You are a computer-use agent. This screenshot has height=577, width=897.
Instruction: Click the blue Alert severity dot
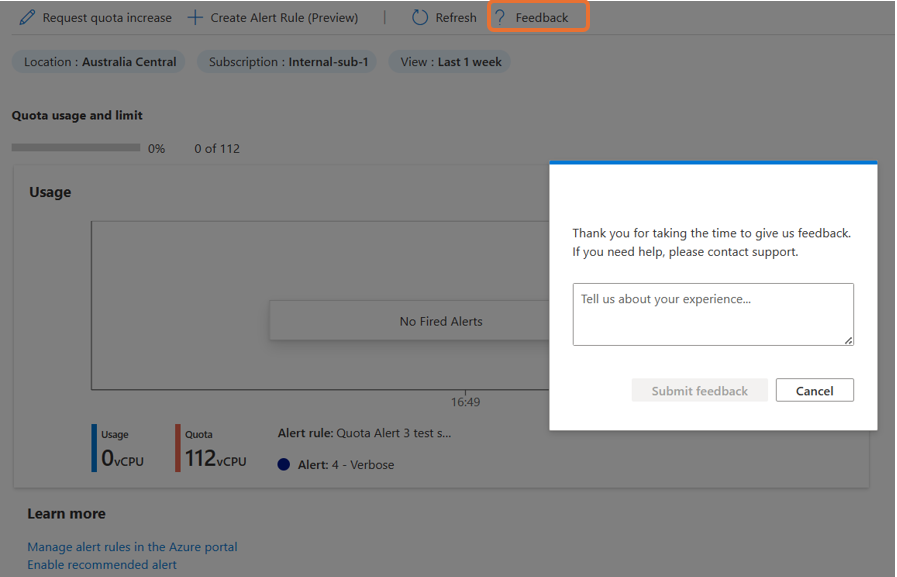[284, 464]
